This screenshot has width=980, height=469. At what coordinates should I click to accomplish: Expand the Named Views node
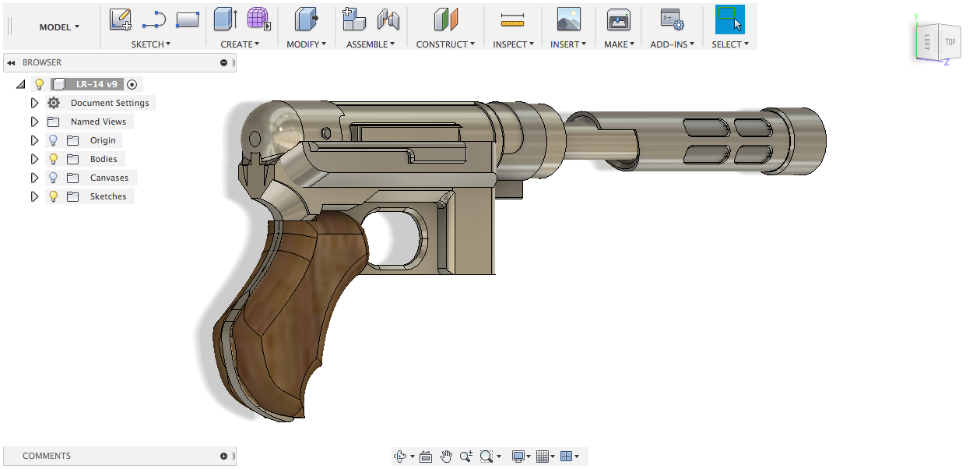coord(34,122)
